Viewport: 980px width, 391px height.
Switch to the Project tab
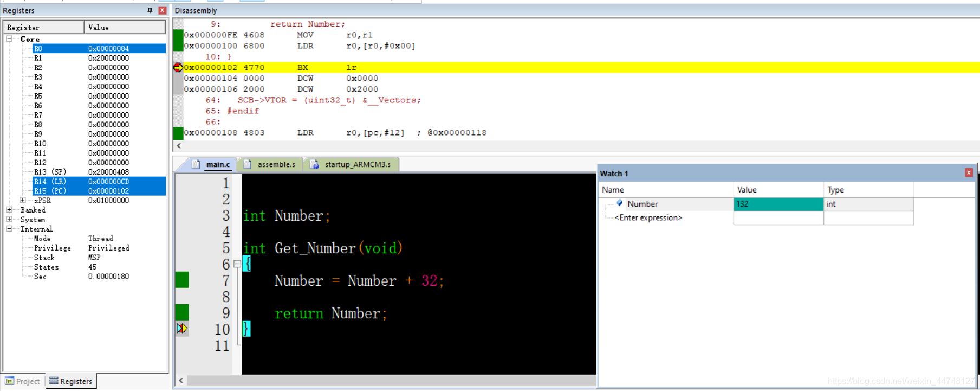[23, 381]
